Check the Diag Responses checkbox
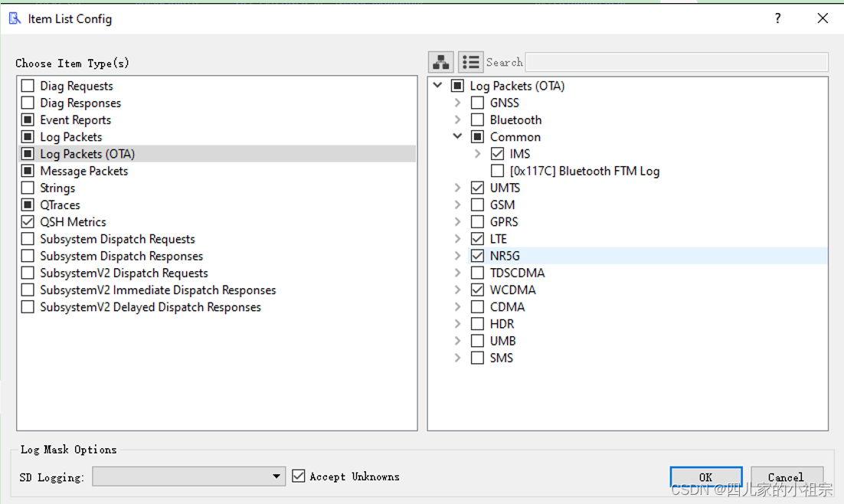Screen dimensions: 844x504 click(x=28, y=103)
